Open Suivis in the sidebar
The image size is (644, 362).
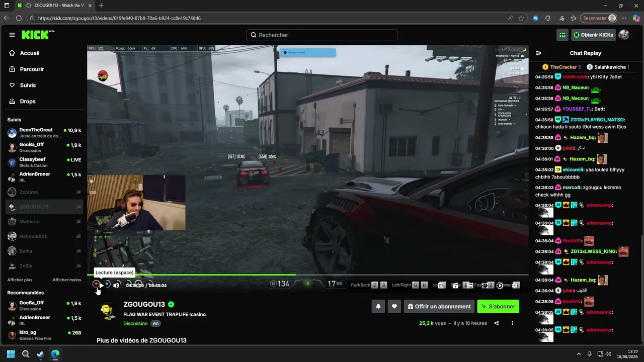[x=28, y=85]
